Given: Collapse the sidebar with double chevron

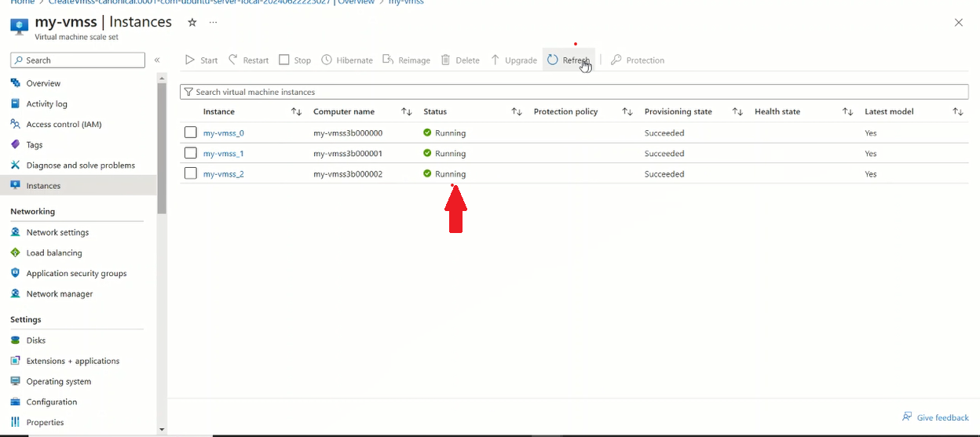Looking at the screenshot, I should tap(157, 60).
